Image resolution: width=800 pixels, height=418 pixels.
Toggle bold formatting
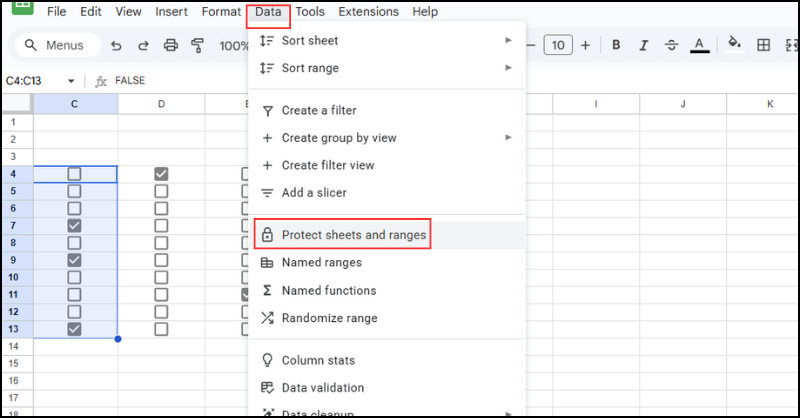(x=615, y=45)
